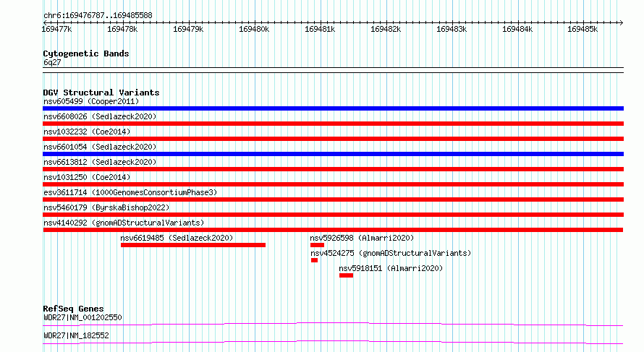This screenshot has width=644, height=352.
Task: Click the 169482k ruler label
Action: [386, 29]
